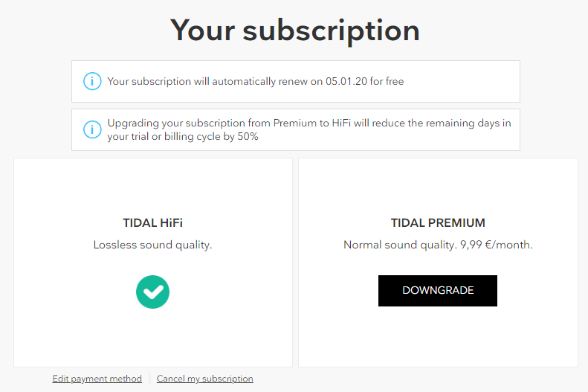Click the info icon beside the renewal notice
Viewport: 588px width, 392px height.
[92, 81]
